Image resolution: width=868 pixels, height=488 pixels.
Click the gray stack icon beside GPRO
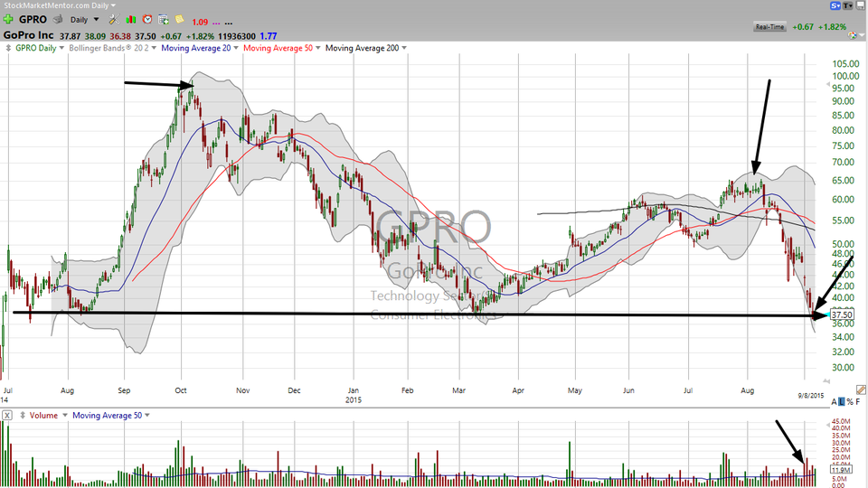[58, 19]
